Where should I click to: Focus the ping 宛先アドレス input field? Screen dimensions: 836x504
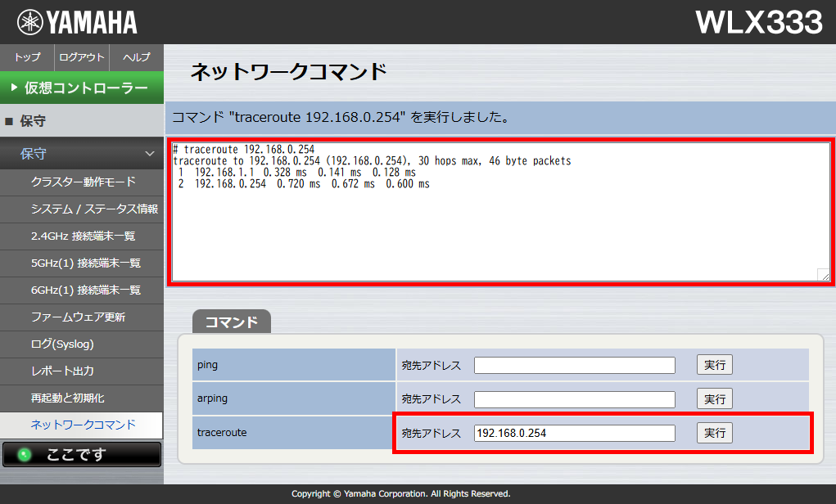pyautogui.click(x=574, y=366)
